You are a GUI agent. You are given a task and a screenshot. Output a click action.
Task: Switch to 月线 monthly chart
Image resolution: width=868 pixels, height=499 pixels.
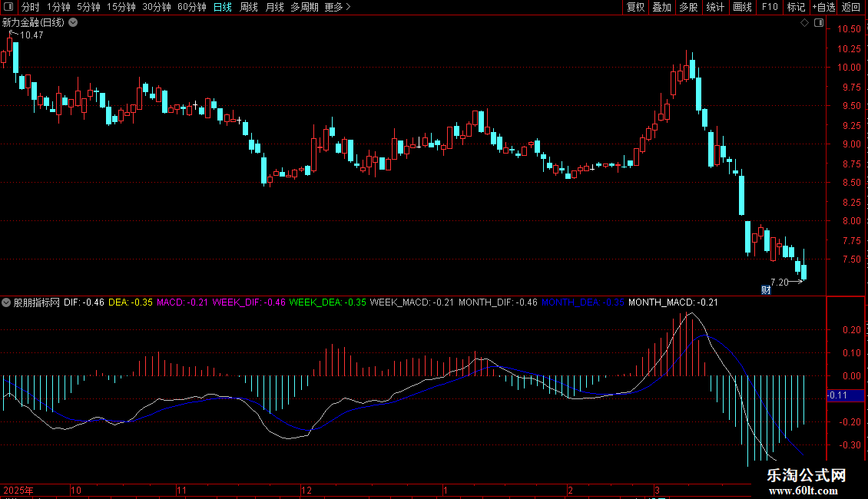pyautogui.click(x=274, y=7)
